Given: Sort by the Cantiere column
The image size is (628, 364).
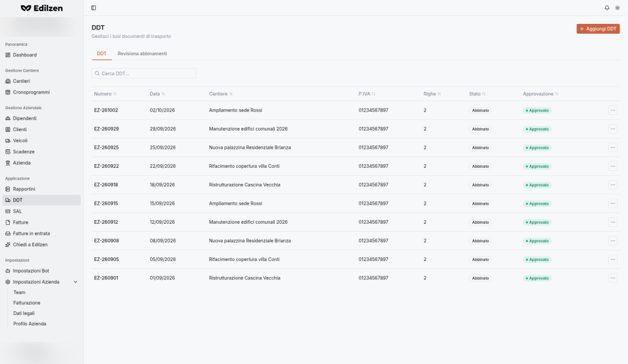Looking at the screenshot, I should (221, 94).
